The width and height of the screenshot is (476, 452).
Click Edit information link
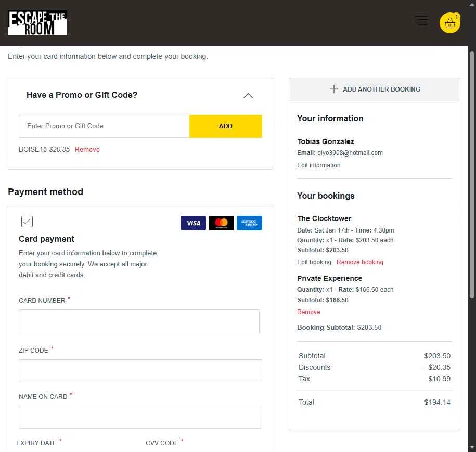coord(318,165)
